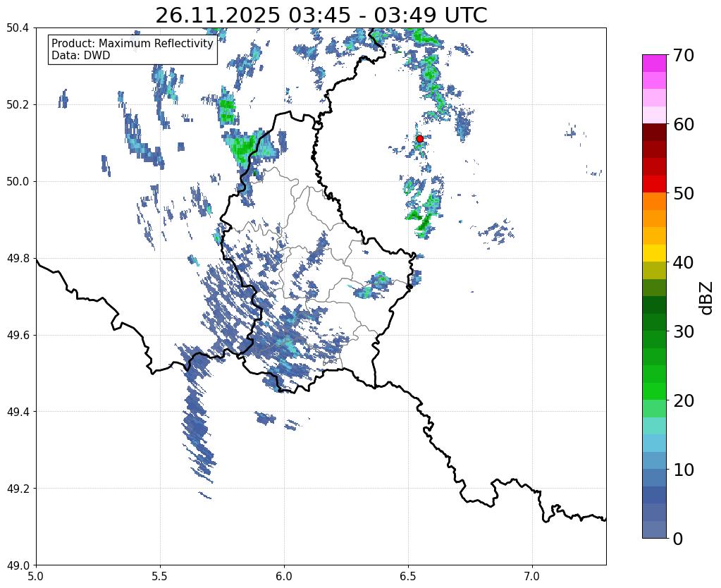This screenshot has width=721, height=588.
Task: Click the latitude label 50.0
Action: 18,182
